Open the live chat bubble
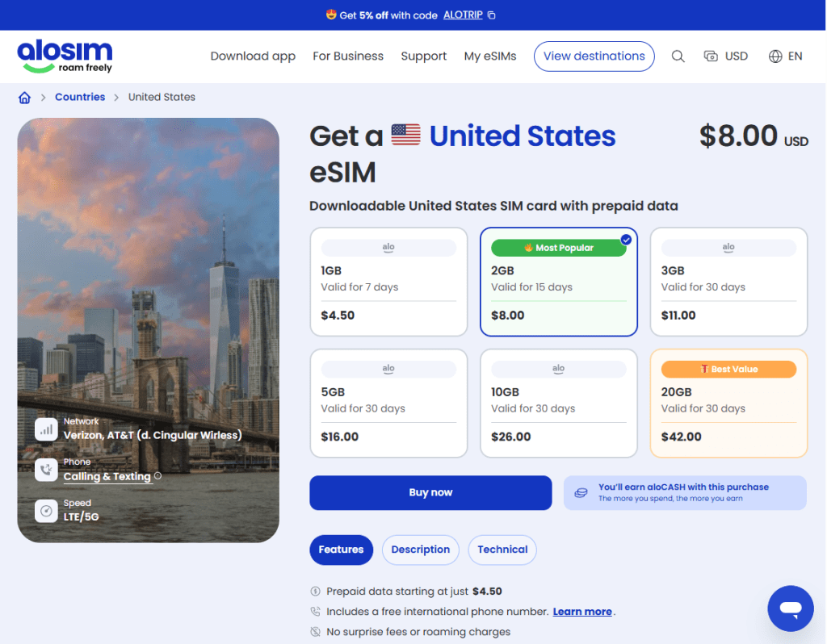Viewport: 827px width, 644px height. [791, 608]
